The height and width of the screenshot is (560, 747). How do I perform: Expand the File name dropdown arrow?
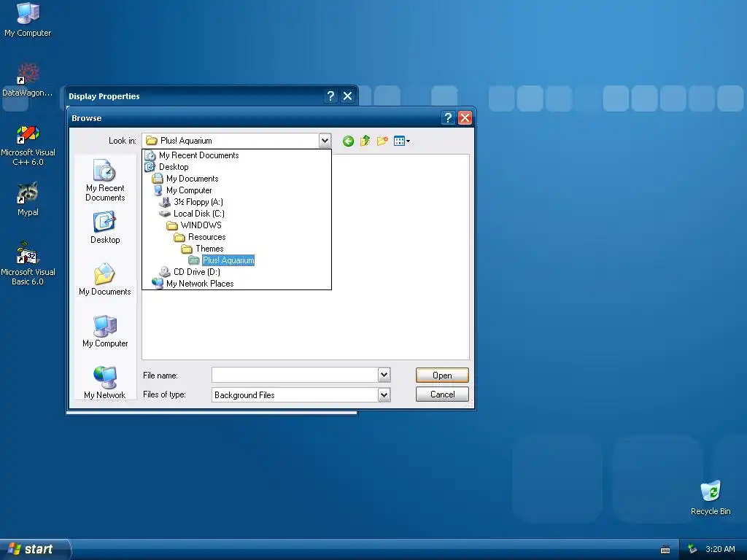click(384, 376)
